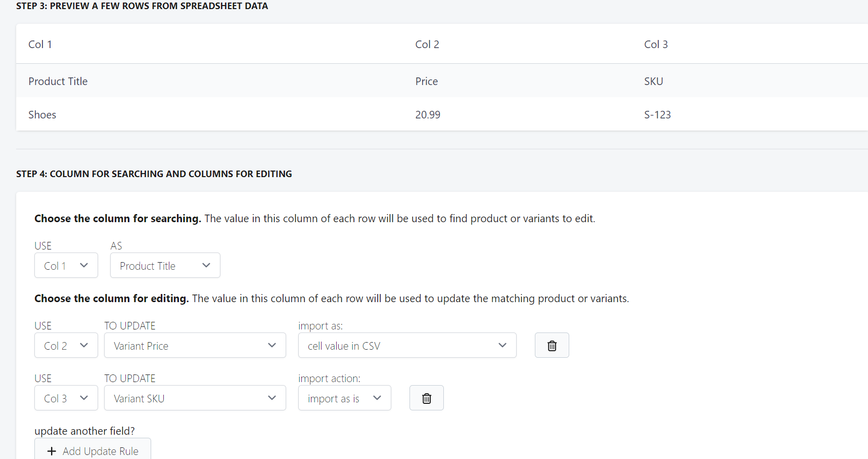Click the trash icon next to Variant Price rule
868x459 pixels.
[x=552, y=345]
